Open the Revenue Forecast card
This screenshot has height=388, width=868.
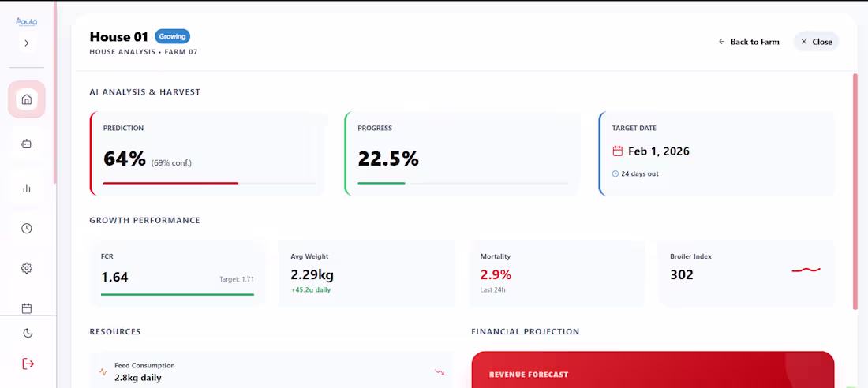(x=653, y=370)
